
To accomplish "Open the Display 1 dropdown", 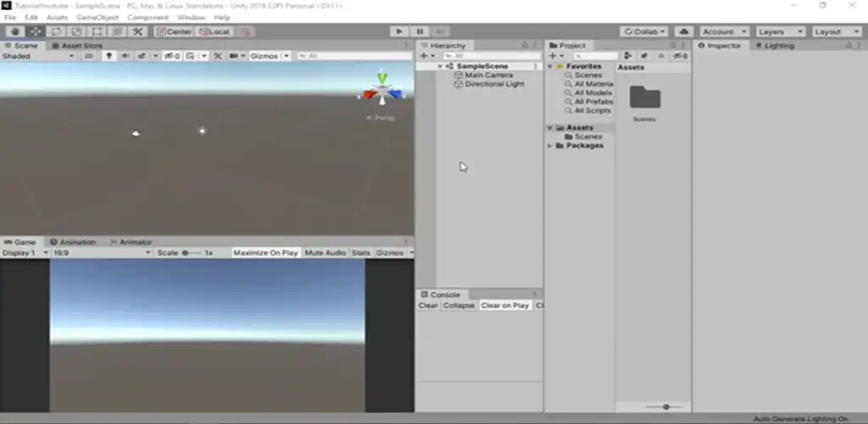I will coord(25,253).
